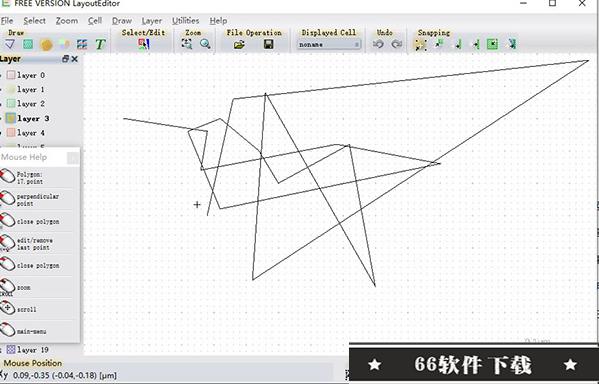Open the Draw menu
599x384 pixels.
(122, 21)
